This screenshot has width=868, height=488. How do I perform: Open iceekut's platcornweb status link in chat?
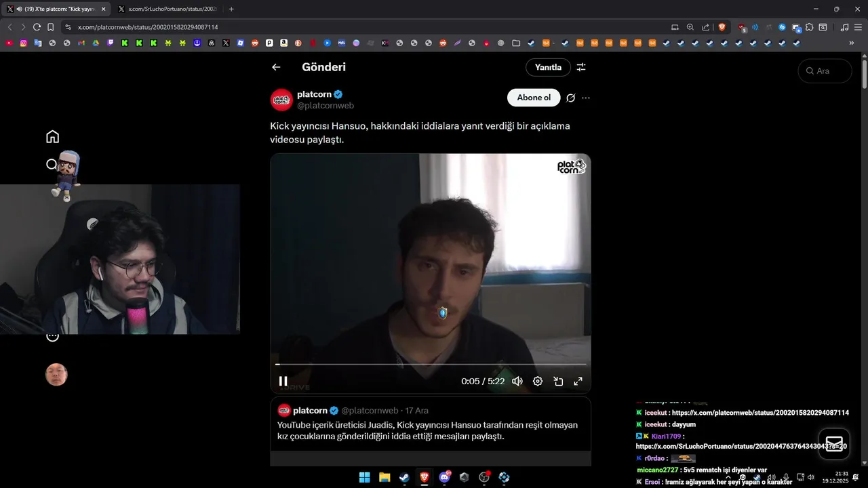760,412
